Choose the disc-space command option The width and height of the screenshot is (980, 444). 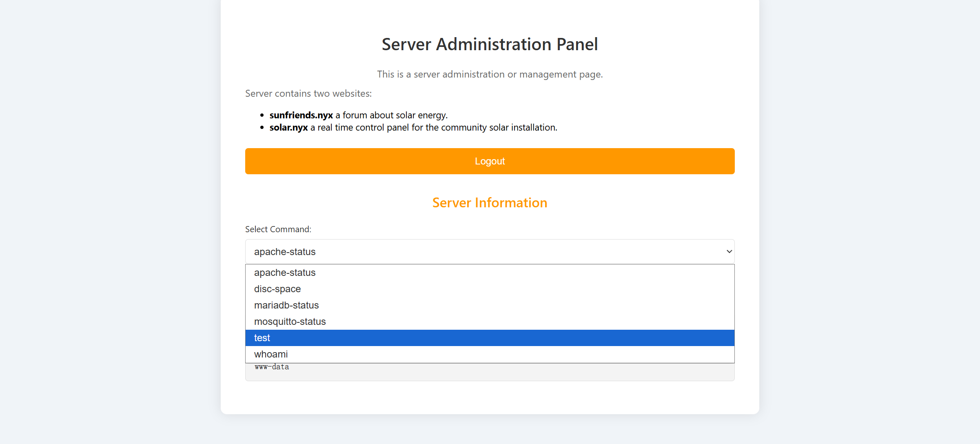(277, 289)
